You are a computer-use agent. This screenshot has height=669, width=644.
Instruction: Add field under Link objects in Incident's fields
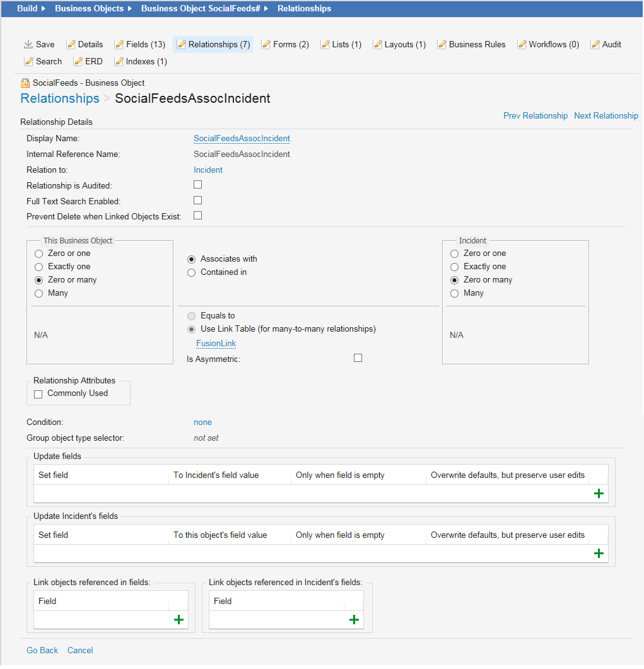coord(354,620)
